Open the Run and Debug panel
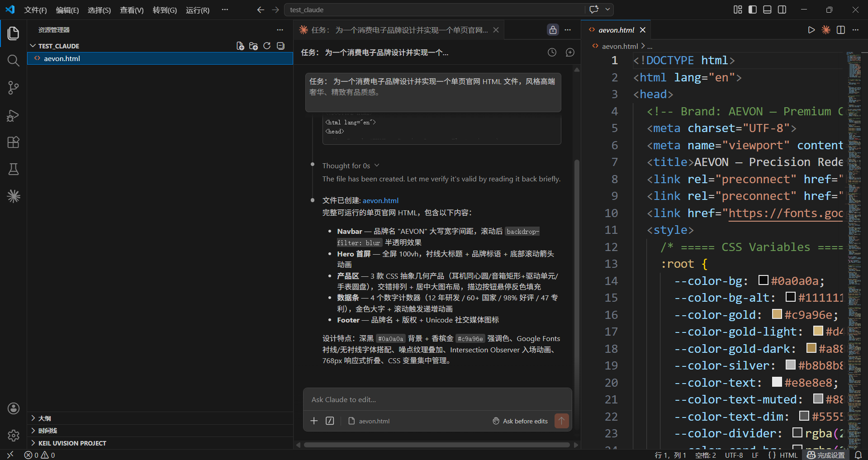The height and width of the screenshot is (460, 868). (x=13, y=115)
